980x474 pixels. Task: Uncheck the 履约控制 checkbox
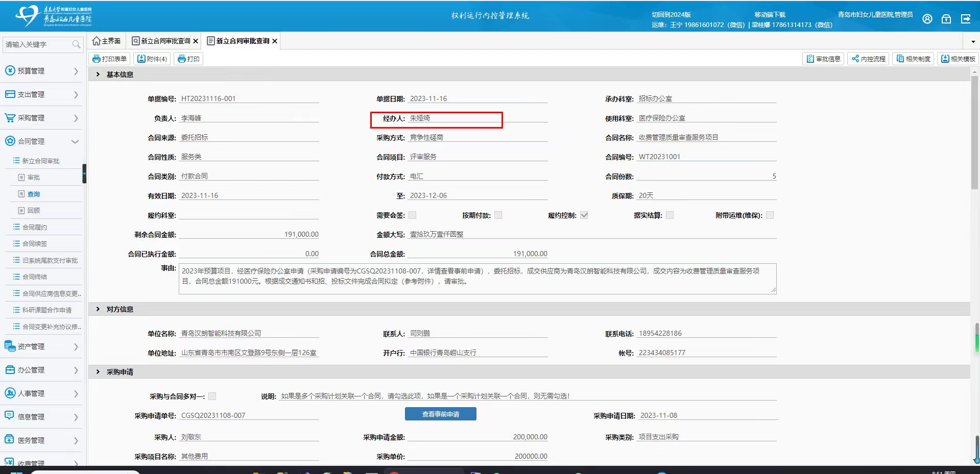[584, 215]
